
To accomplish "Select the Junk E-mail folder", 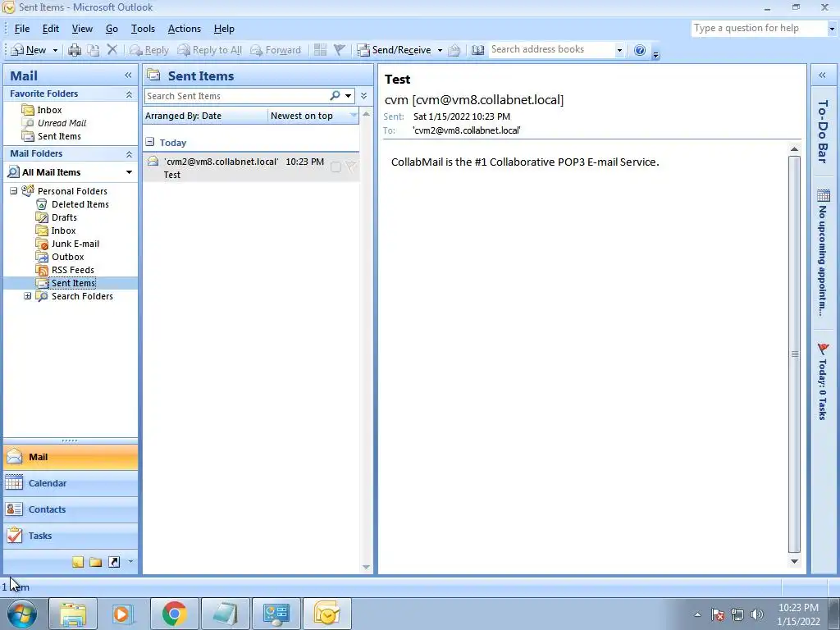I will pos(75,244).
